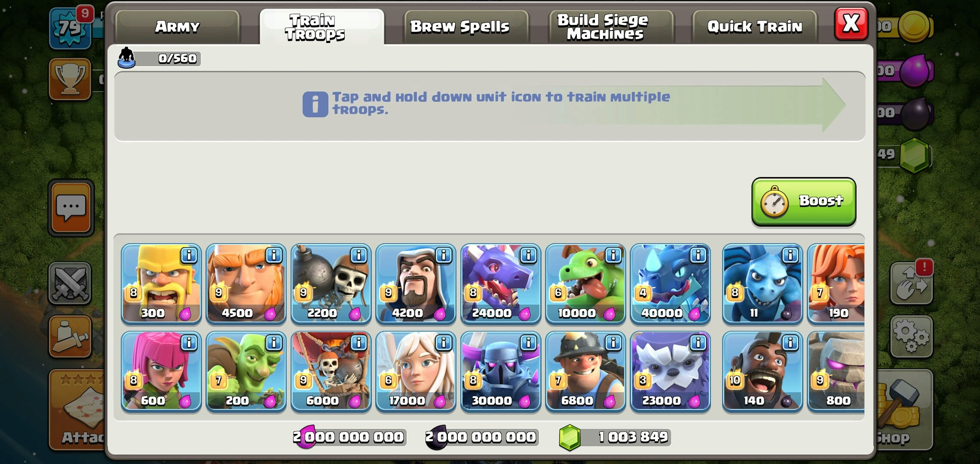Click the green Boost button
The image size is (980, 464).
tap(804, 201)
